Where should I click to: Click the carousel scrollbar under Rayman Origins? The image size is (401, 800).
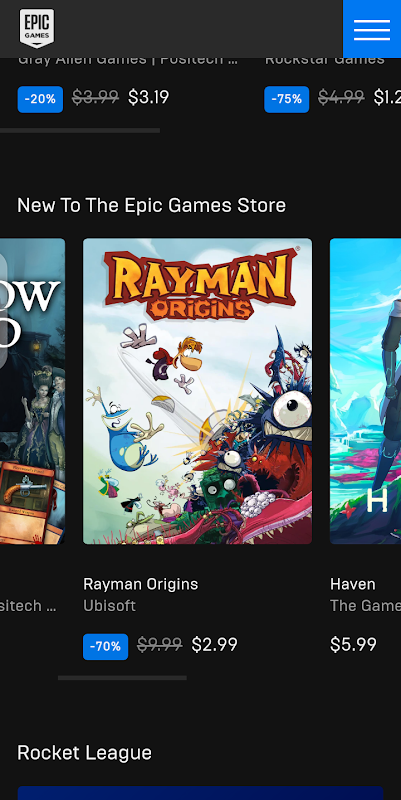point(122,678)
